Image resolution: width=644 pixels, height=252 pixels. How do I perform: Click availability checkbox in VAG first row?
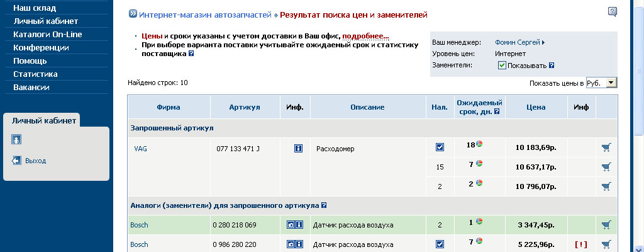tap(440, 147)
